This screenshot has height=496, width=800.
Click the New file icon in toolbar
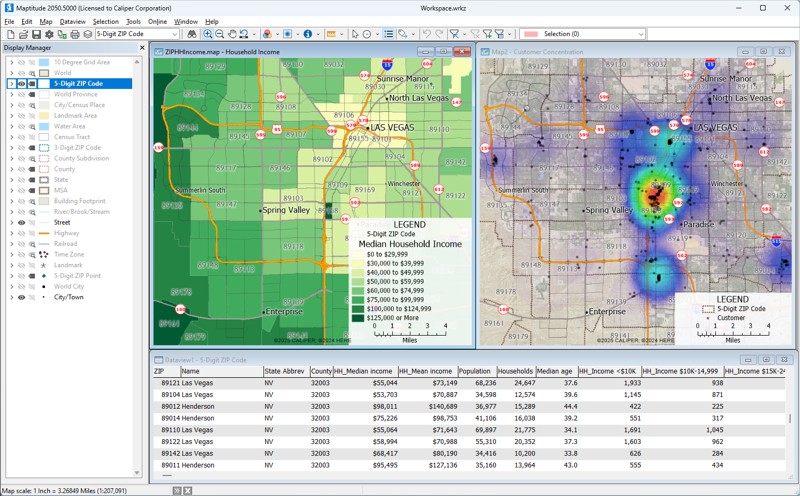(x=10, y=34)
